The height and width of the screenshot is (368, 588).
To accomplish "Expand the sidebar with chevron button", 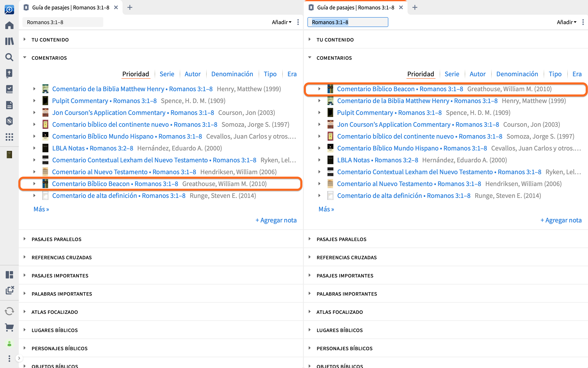I will tap(19, 358).
